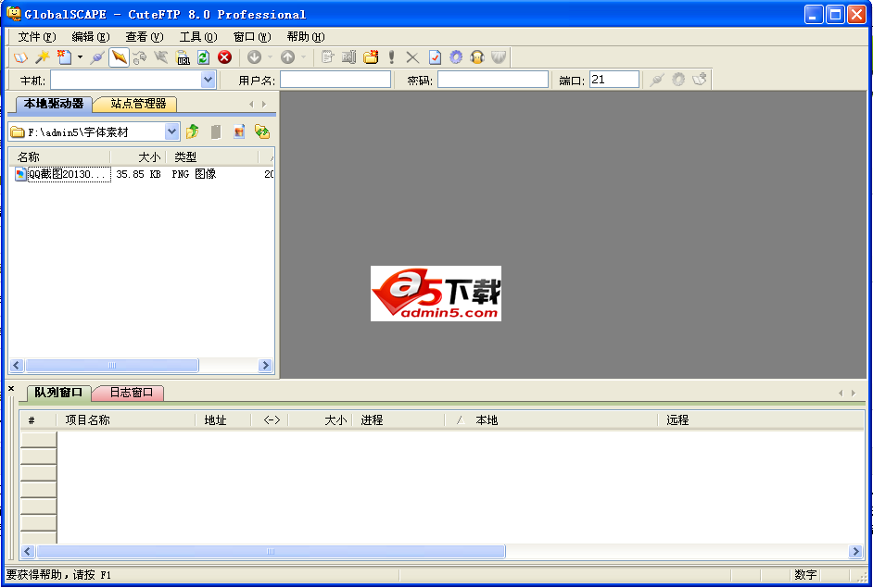The width and height of the screenshot is (873, 588).
Task: Focus the 用户名 username field
Action: (335, 80)
